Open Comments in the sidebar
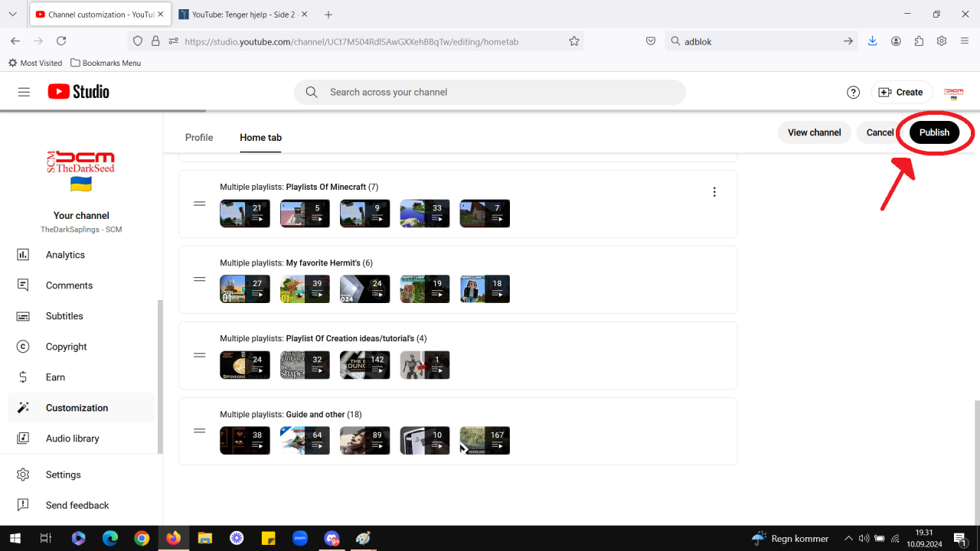This screenshot has width=980, height=551. coord(69,285)
